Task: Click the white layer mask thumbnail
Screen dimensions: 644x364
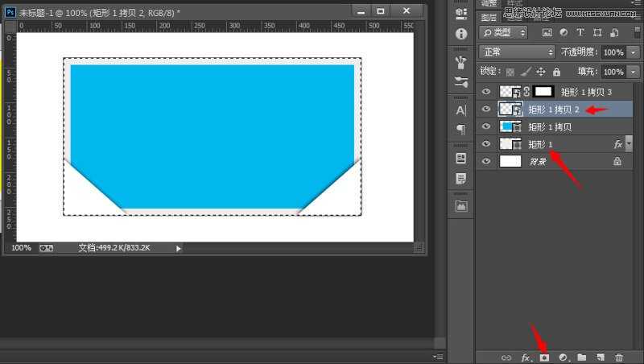Action: click(544, 92)
